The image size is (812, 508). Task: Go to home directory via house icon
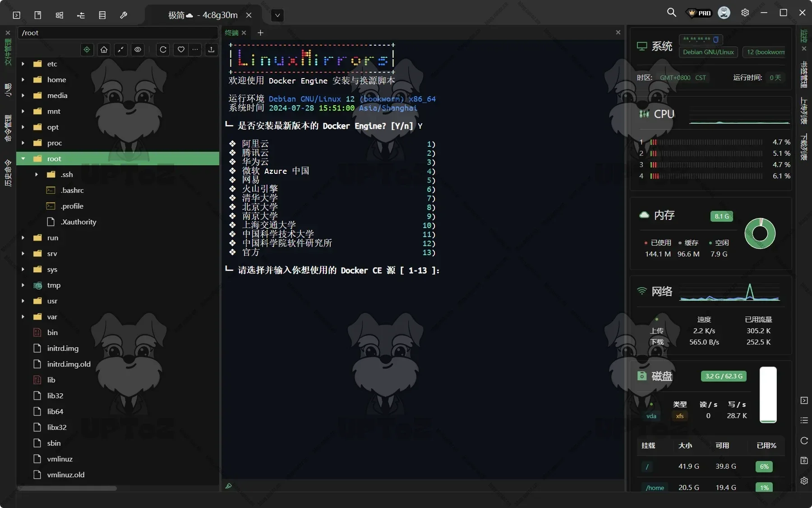click(x=104, y=50)
